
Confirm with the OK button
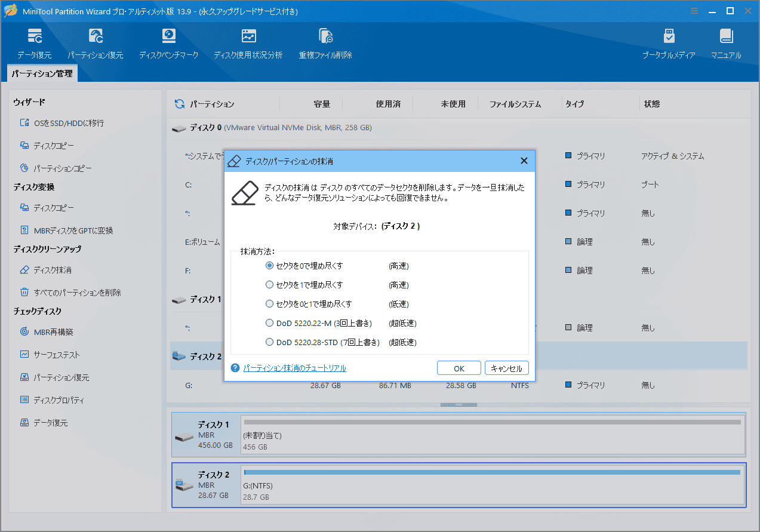459,368
